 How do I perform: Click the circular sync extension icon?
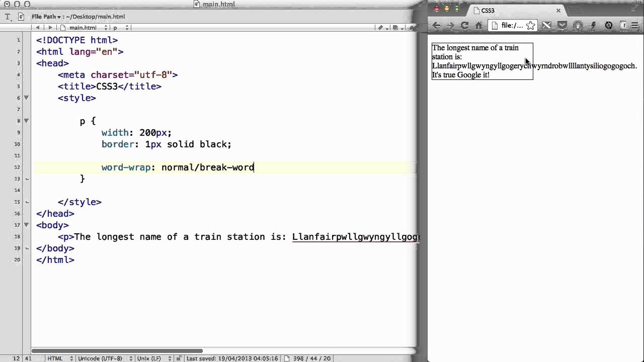click(x=608, y=25)
